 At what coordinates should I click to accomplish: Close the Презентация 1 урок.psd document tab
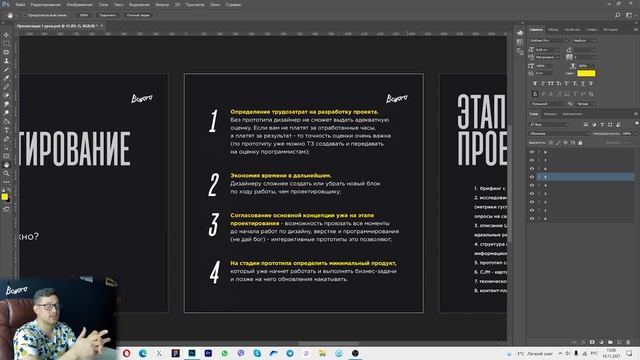[x=102, y=26]
